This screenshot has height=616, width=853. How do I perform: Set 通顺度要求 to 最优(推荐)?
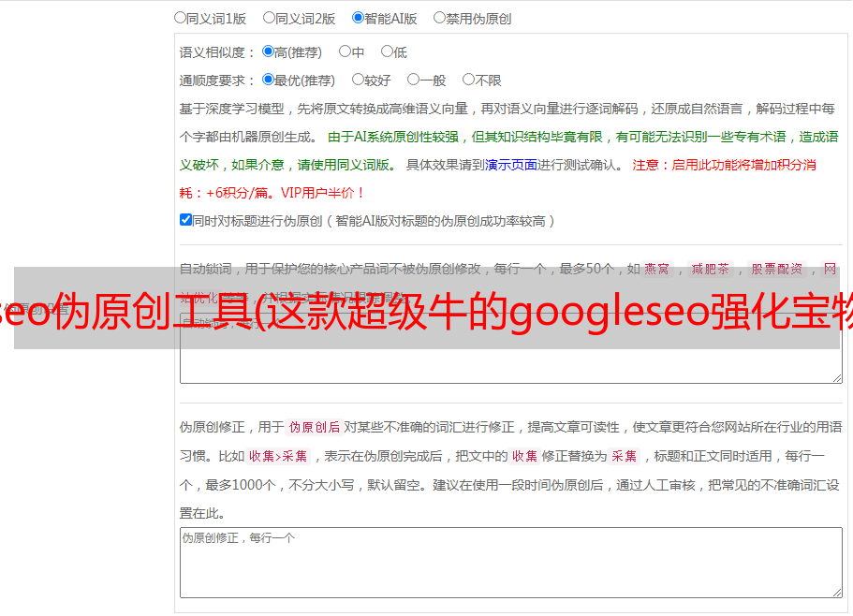(268, 80)
